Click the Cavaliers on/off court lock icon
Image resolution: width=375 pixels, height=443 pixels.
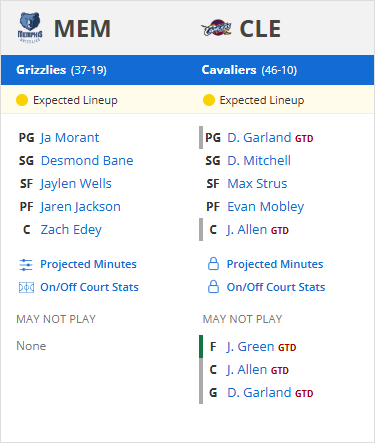click(x=213, y=287)
